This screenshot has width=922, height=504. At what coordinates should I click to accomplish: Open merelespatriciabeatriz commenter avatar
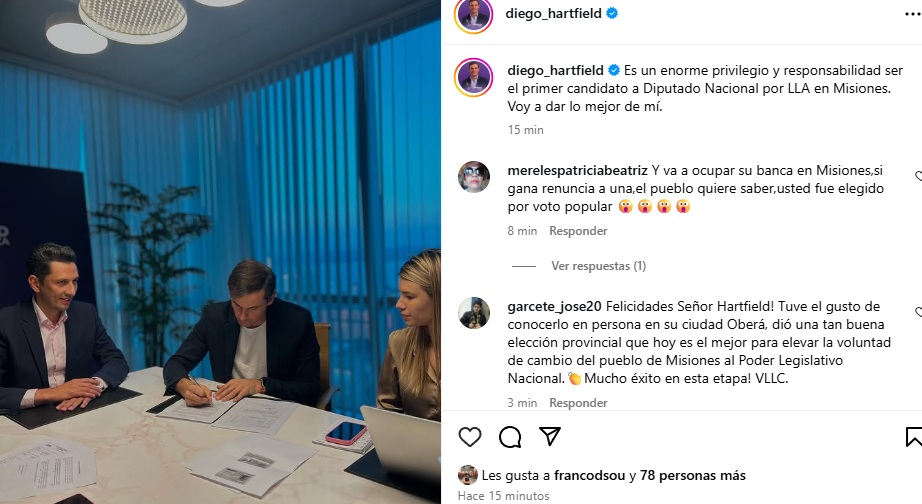click(474, 176)
